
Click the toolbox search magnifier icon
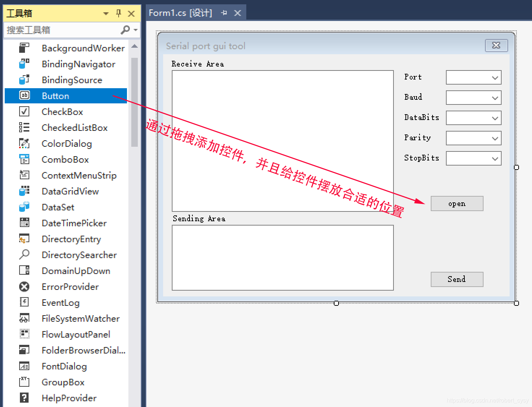click(x=125, y=30)
